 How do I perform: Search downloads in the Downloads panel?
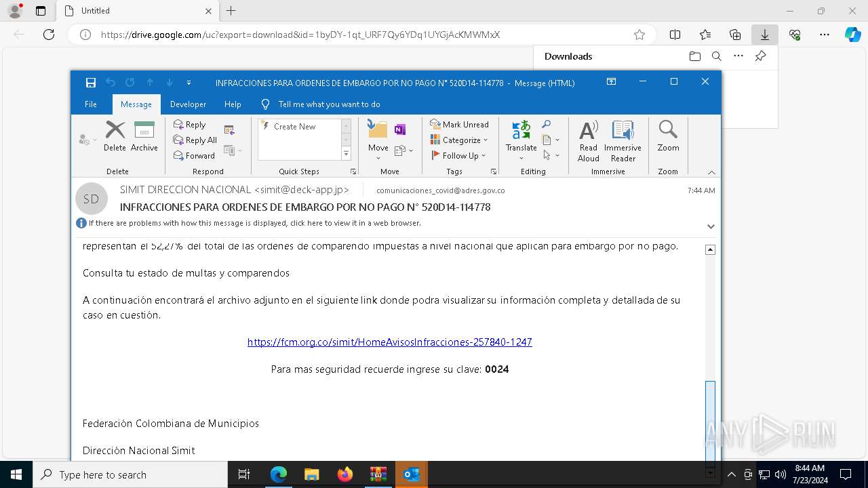click(x=716, y=56)
